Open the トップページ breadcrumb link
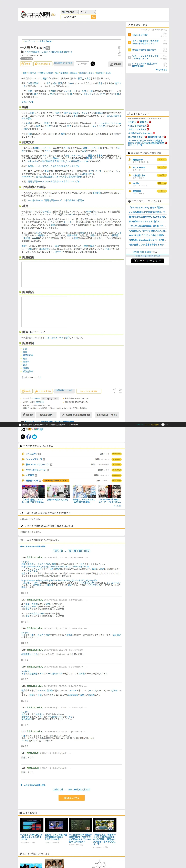The width and height of the screenshot is (186, 868). click(x=29, y=41)
